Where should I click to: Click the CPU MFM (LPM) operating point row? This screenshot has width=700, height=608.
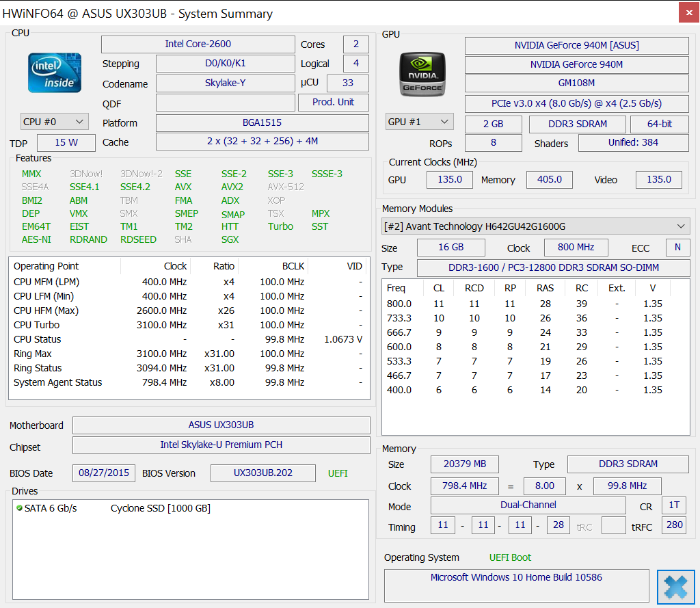coord(189,282)
